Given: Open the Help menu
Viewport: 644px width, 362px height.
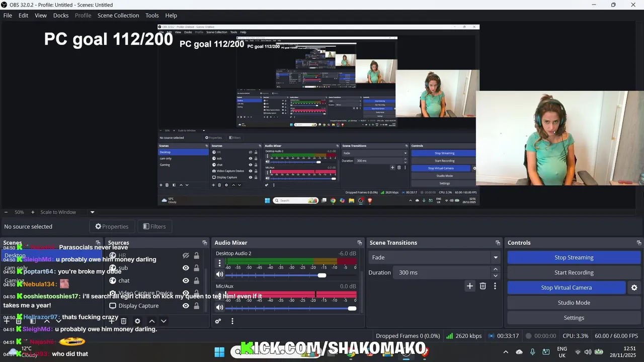Looking at the screenshot, I should point(171,16).
